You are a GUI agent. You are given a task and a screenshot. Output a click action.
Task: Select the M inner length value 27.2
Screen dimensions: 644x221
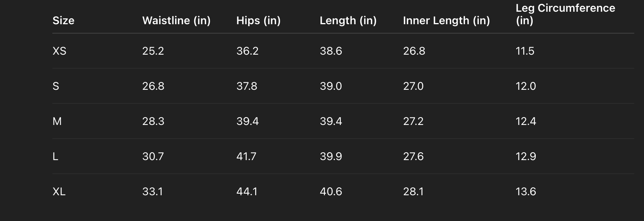pos(413,121)
